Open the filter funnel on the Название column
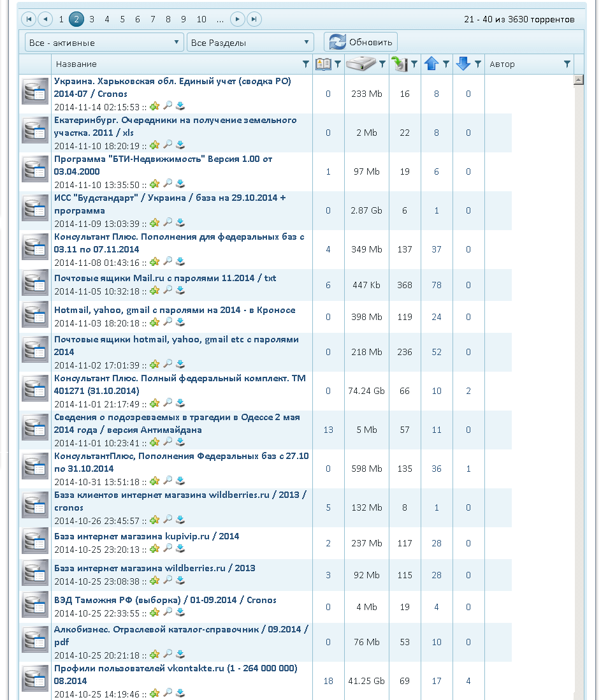The width and height of the screenshot is (601, 700). tap(306, 64)
